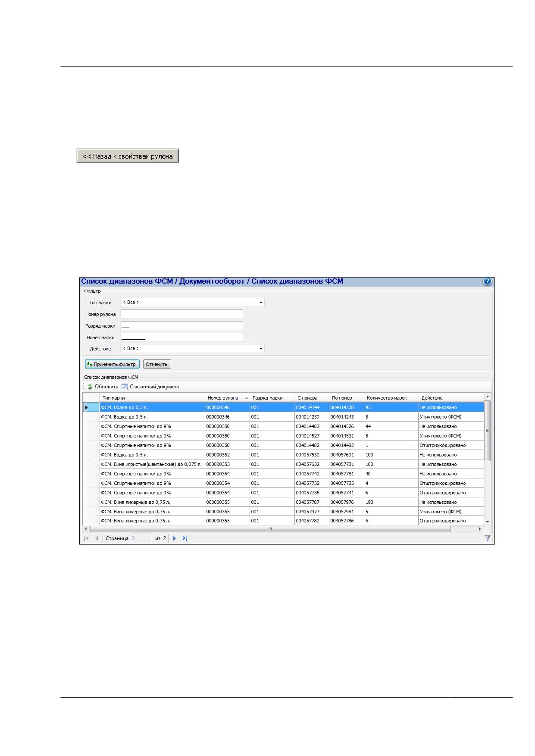Viewport: 535px width, 756px height.
Task: Click the horizontal scrollbar right arrow
Action: [480, 529]
